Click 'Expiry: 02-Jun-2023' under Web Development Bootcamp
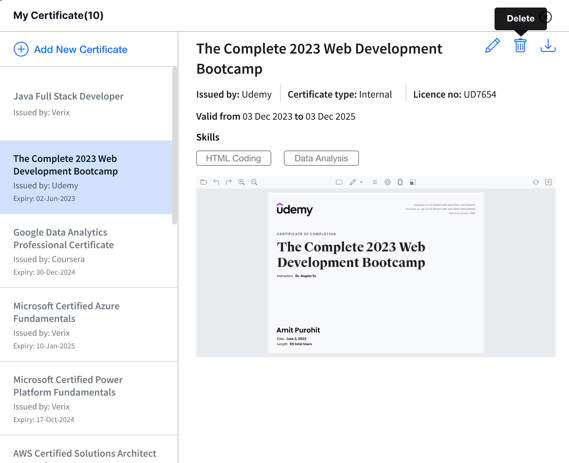 tap(44, 198)
